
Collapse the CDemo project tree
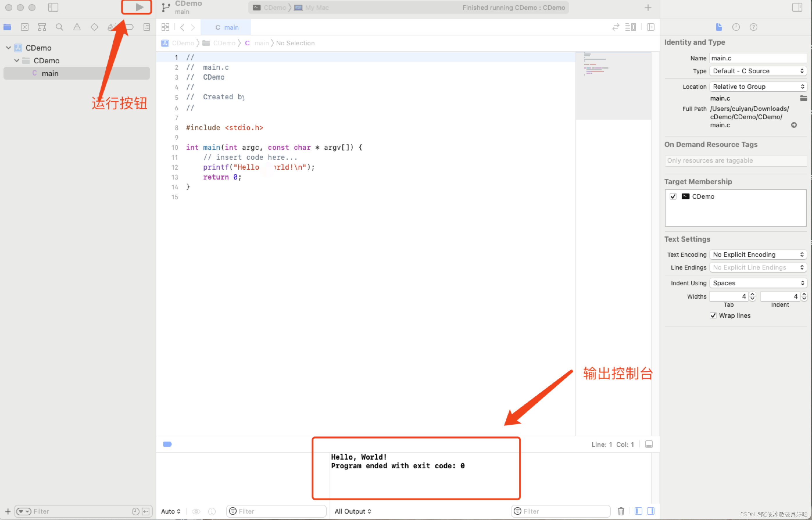point(8,48)
